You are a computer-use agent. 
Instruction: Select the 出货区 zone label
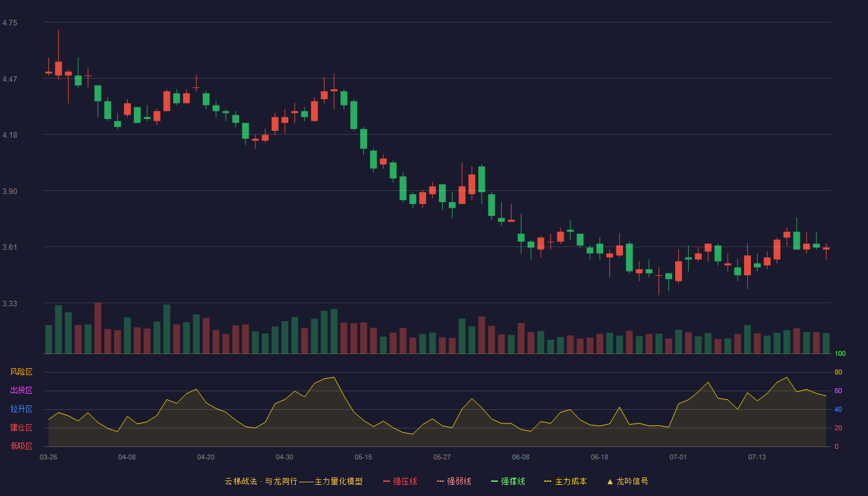21,391
